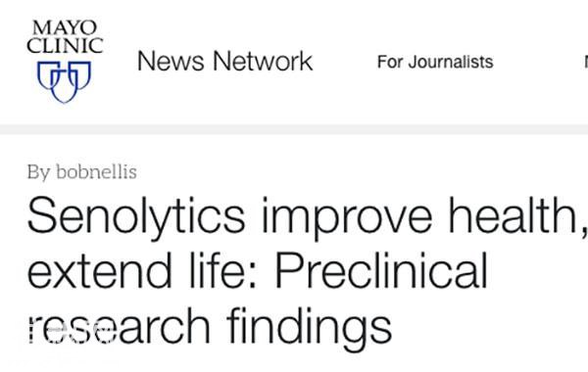The height and width of the screenshot is (372, 588).
Task: Click the Mayo Clinic three-shield logo icon
Action: tap(64, 81)
